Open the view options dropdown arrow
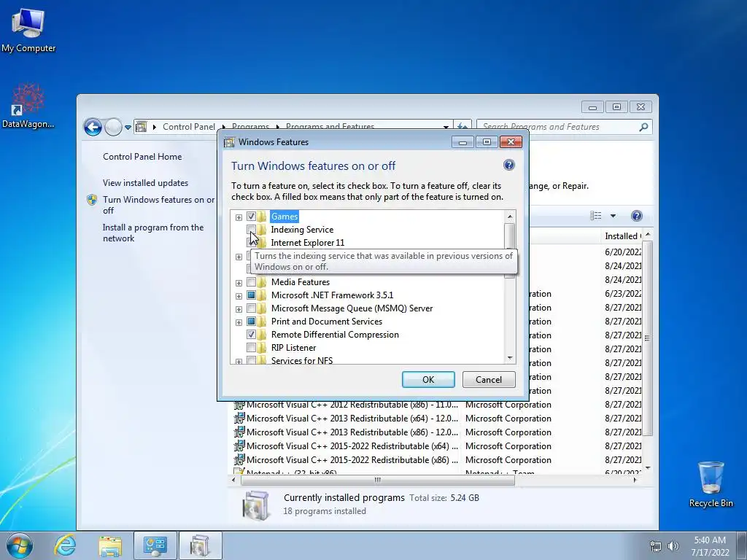 [613, 216]
